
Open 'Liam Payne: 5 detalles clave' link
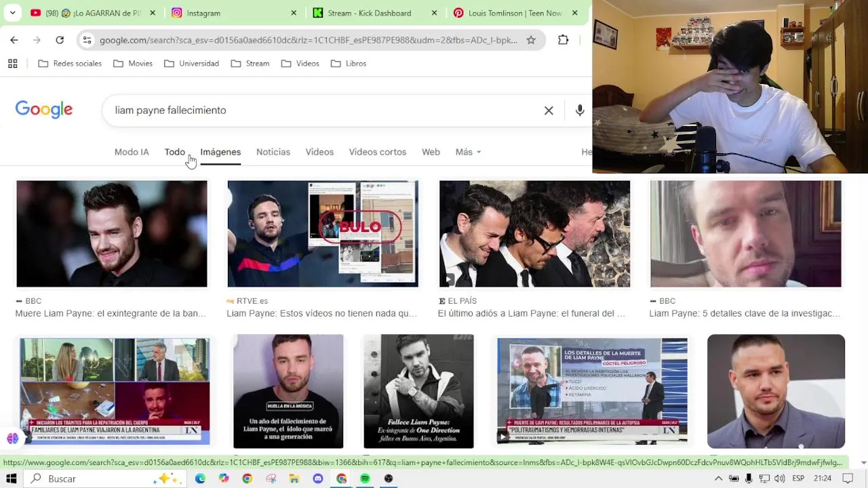745,313
